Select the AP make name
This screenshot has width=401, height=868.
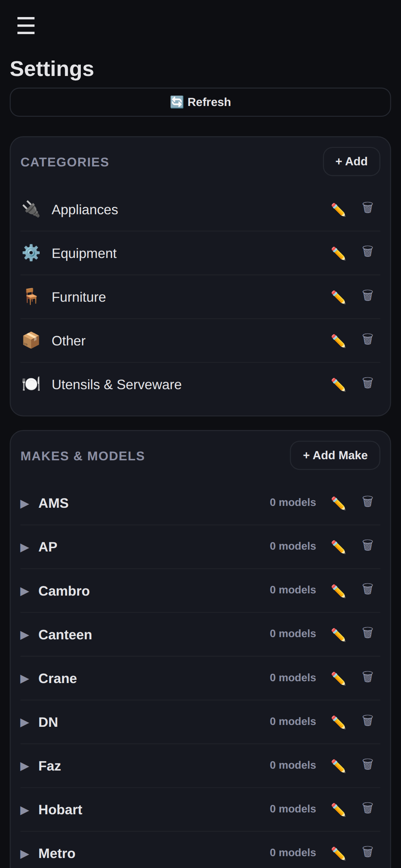(48, 547)
